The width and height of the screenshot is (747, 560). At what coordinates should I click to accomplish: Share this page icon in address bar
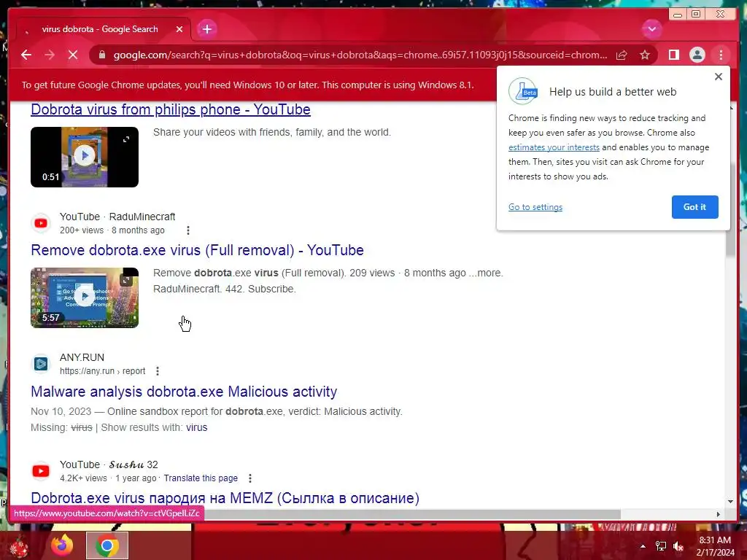tap(622, 55)
